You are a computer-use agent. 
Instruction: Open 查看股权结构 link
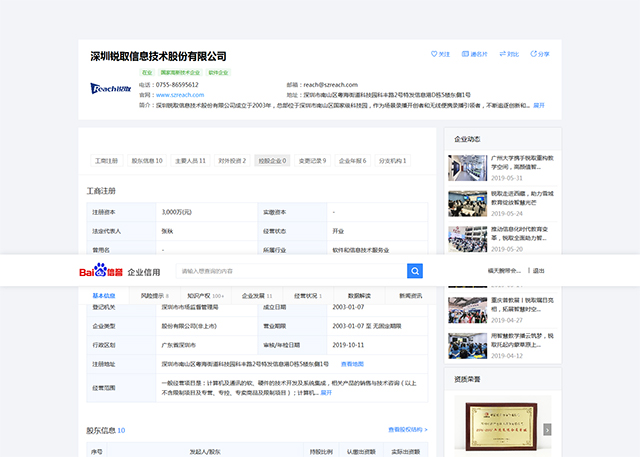[x=408, y=430]
